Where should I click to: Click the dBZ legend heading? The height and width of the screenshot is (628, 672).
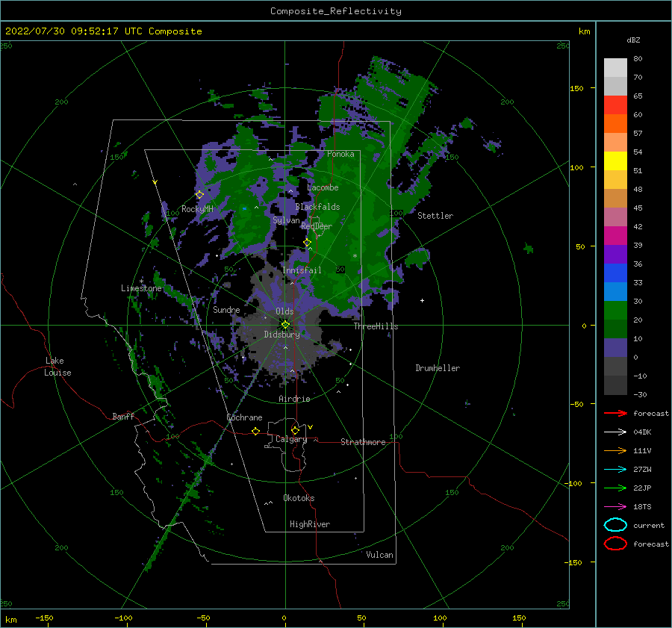click(633, 40)
